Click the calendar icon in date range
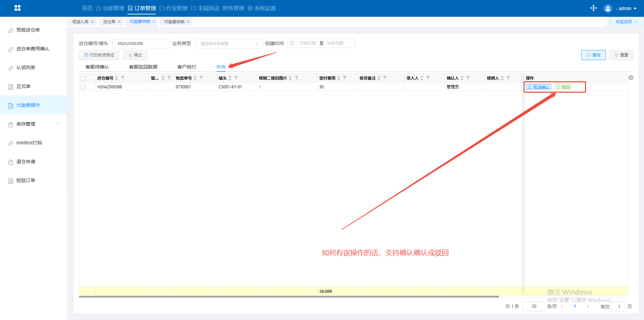 click(292, 43)
